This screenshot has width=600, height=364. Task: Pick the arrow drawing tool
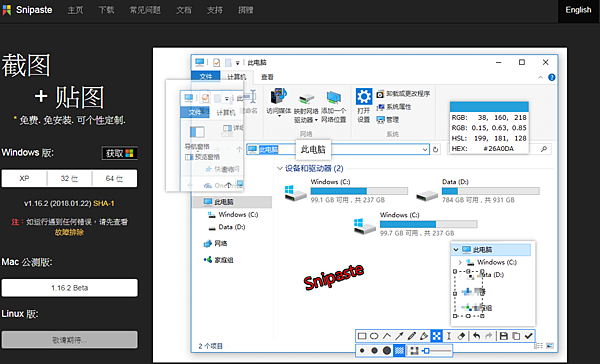coord(399,336)
